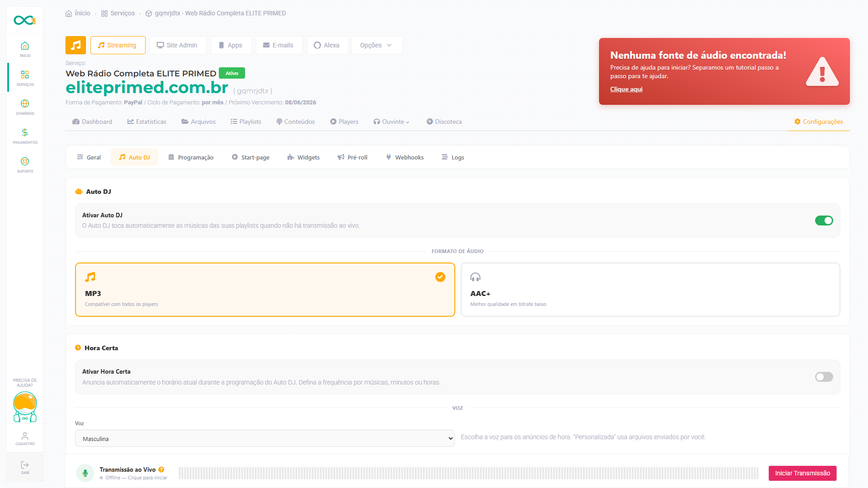868x488 pixels.
Task: Click the music note icon on MP3 card
Action: point(90,277)
